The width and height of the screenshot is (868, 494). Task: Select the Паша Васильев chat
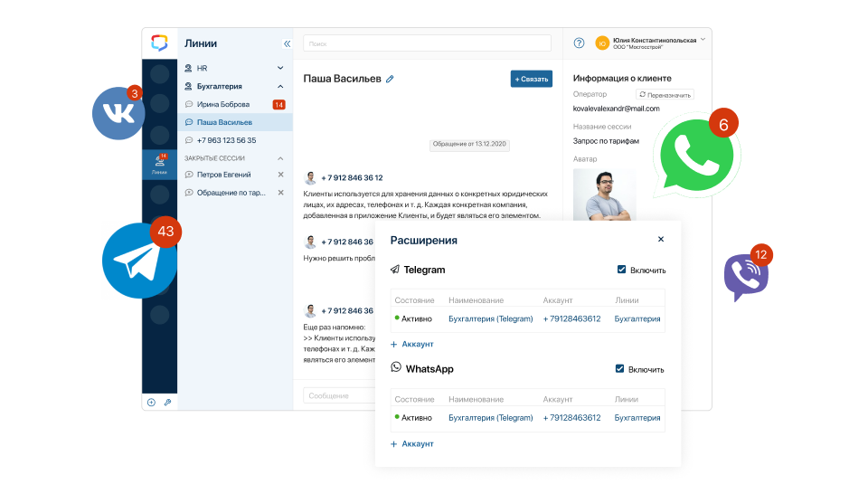point(235,122)
